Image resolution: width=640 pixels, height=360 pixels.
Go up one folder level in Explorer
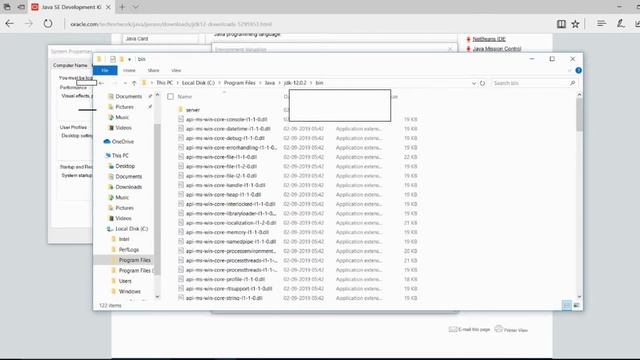(x=134, y=83)
